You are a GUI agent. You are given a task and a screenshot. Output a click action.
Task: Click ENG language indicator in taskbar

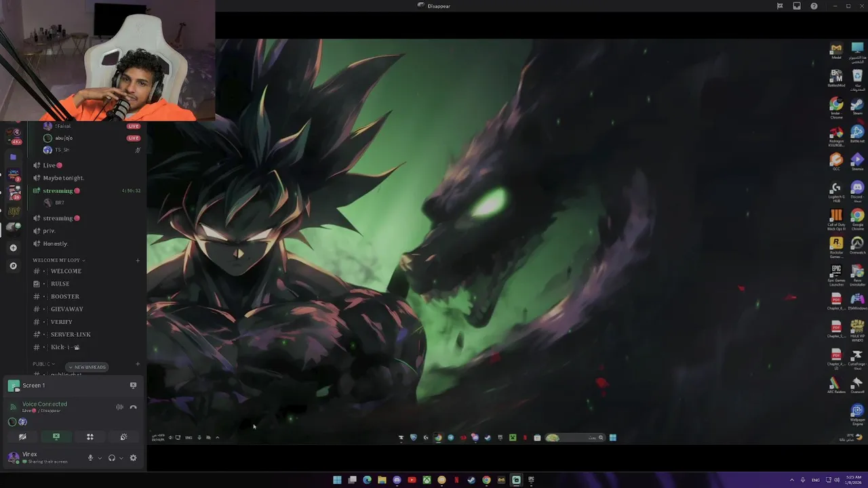815,480
